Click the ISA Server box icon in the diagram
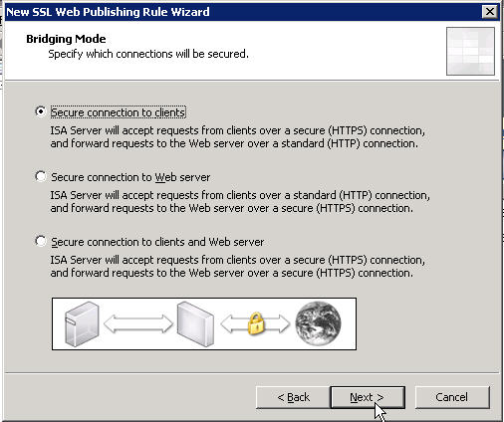Image resolution: width=504 pixels, height=422 pixels. pyautogui.click(x=195, y=323)
